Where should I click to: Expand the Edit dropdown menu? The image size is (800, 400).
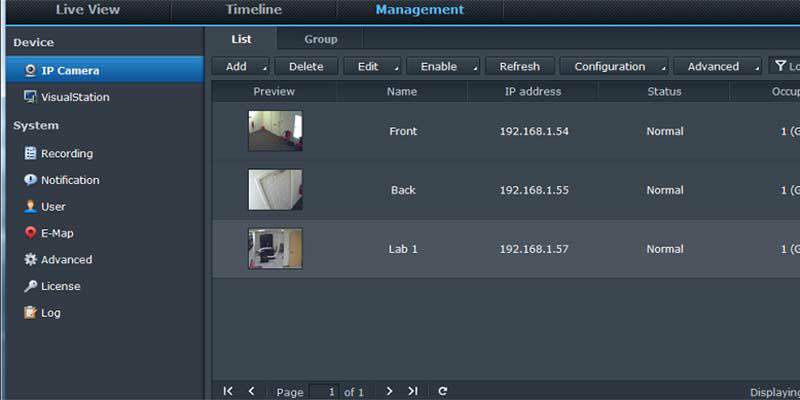(x=372, y=67)
